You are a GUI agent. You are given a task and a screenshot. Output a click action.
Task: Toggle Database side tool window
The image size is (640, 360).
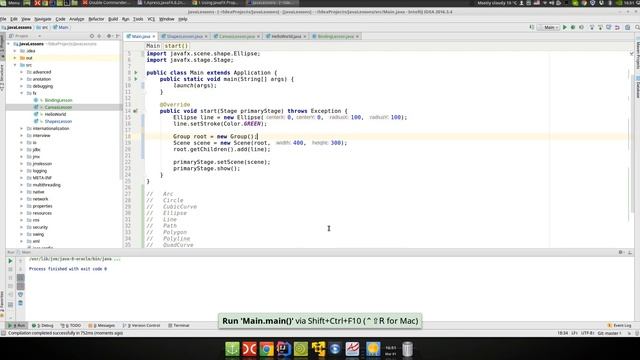(637, 88)
